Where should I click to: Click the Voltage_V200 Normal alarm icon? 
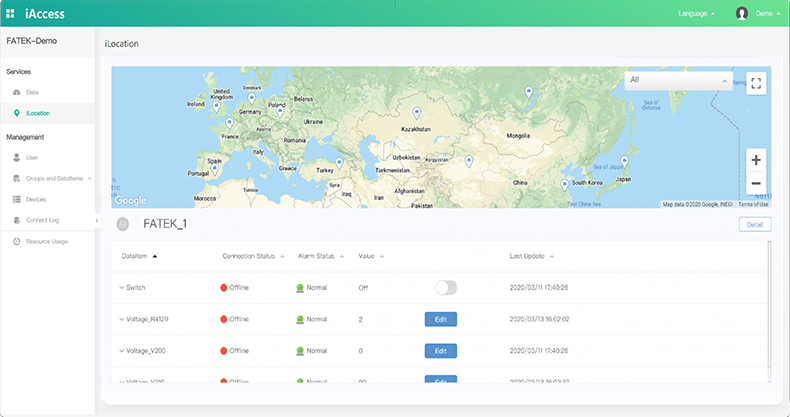[x=300, y=351]
